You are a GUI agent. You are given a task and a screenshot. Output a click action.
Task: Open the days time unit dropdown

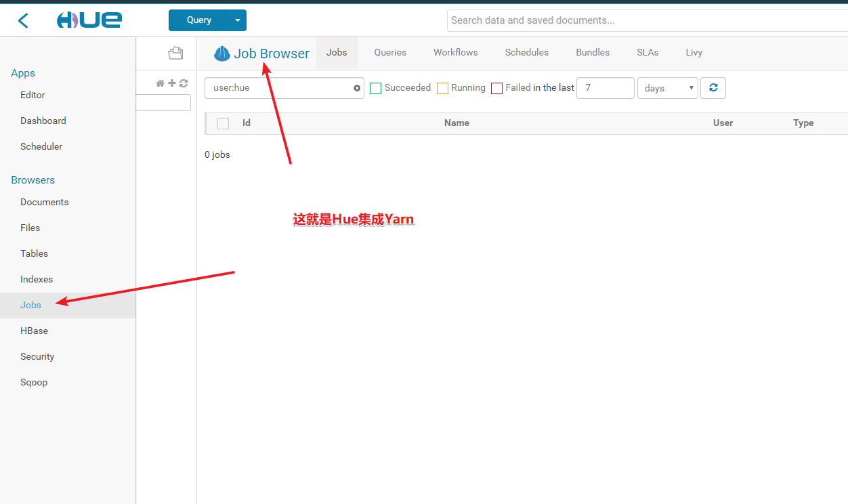tap(668, 88)
